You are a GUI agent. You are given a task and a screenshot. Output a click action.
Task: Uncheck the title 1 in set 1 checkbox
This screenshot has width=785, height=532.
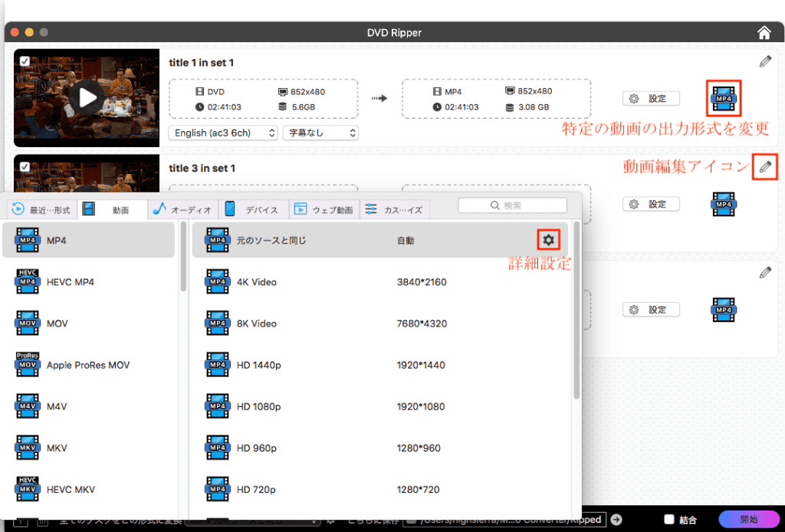[25, 61]
